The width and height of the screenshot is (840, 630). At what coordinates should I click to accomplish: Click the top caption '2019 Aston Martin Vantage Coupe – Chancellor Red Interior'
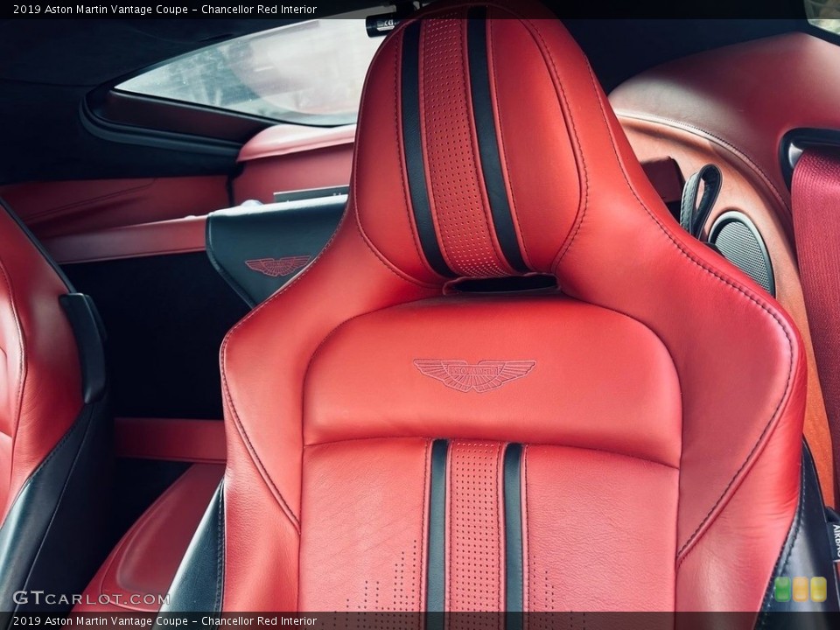tap(165, 9)
